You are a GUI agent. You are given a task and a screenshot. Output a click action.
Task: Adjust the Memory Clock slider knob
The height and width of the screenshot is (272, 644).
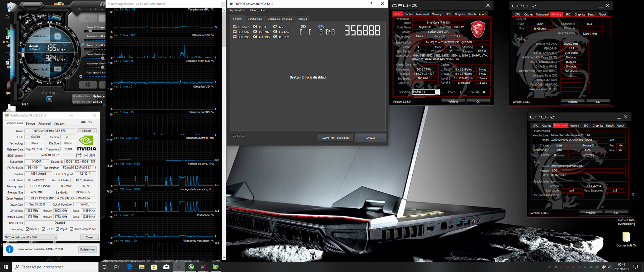(103, 67)
